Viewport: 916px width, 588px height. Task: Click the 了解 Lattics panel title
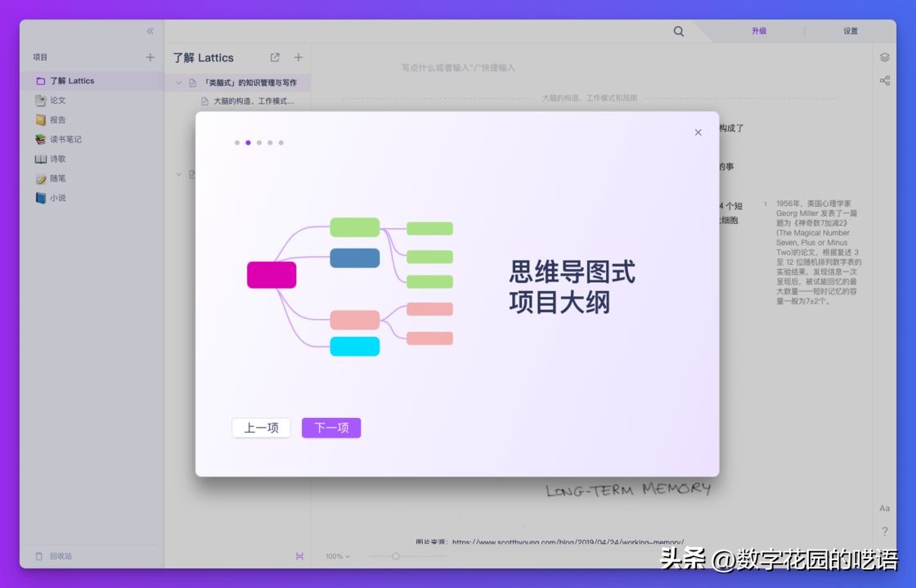pyautogui.click(x=204, y=58)
